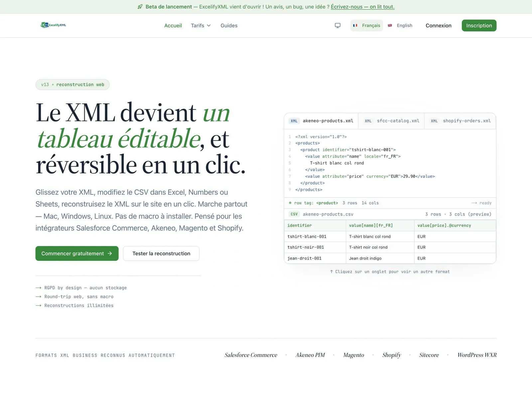The image size is (532, 399).
Task: Follow the Écrivez-nous — on lit tout link
Action: point(362,7)
